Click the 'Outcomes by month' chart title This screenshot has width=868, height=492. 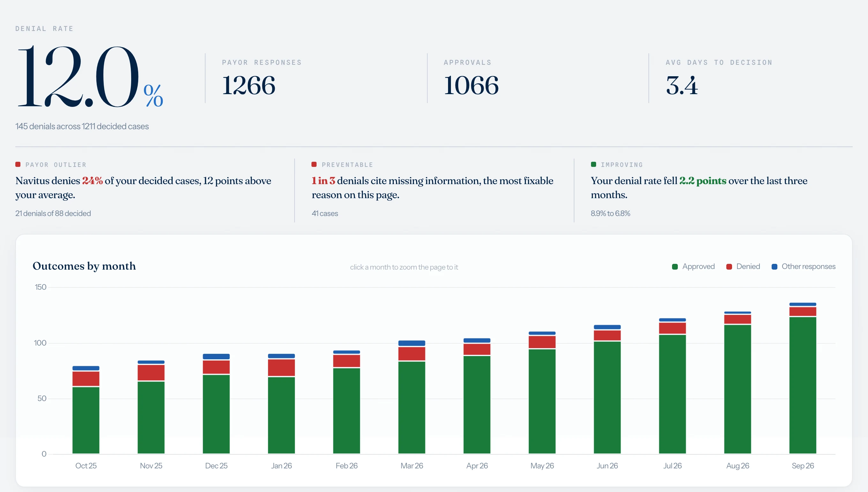pyautogui.click(x=84, y=266)
